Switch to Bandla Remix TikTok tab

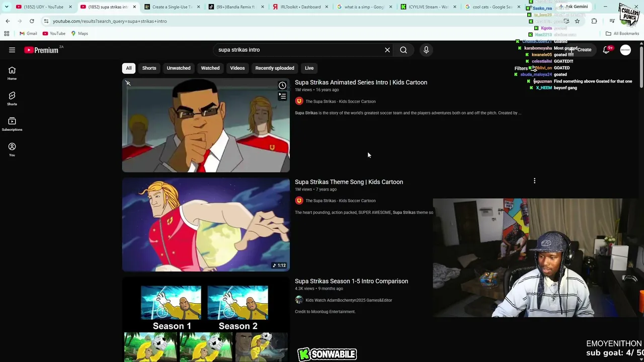pyautogui.click(x=235, y=7)
